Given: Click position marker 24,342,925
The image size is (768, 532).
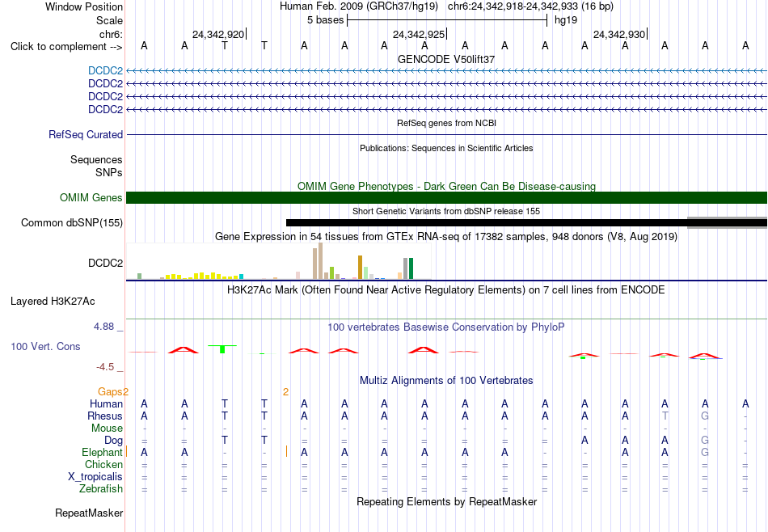Looking at the screenshot, I should [419, 34].
